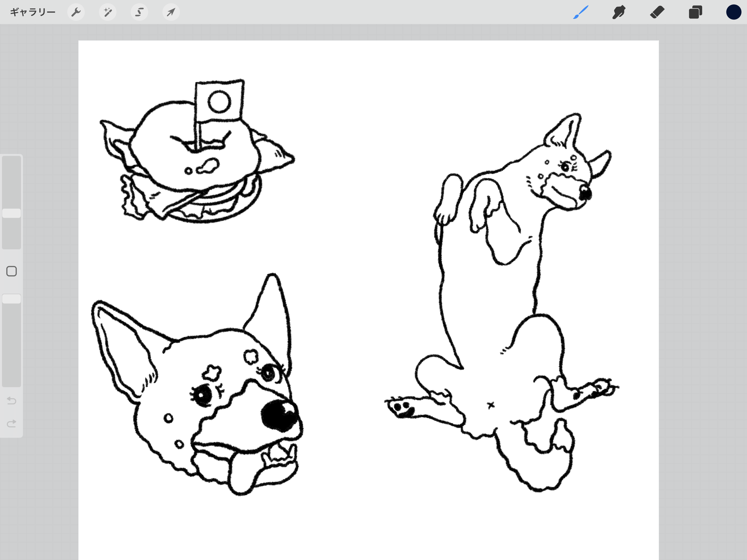The width and height of the screenshot is (747, 560).
Task: Activate the Selection S-ribbon tool
Action: (x=139, y=13)
